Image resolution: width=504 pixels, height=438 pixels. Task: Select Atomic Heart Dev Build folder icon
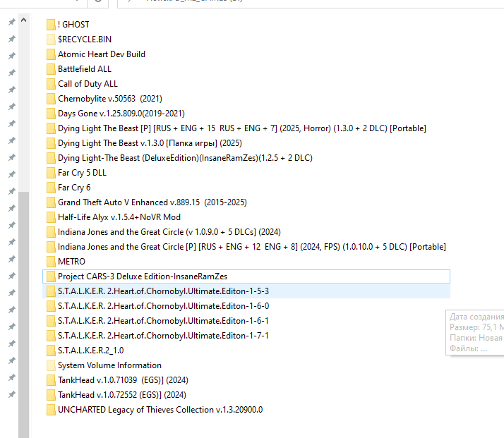tap(51, 54)
